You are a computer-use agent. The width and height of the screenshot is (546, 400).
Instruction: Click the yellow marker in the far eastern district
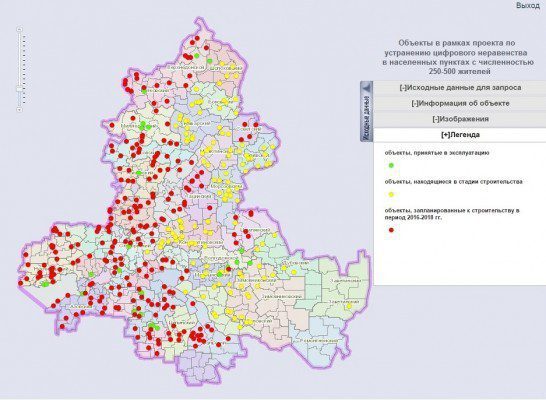pos(349,306)
